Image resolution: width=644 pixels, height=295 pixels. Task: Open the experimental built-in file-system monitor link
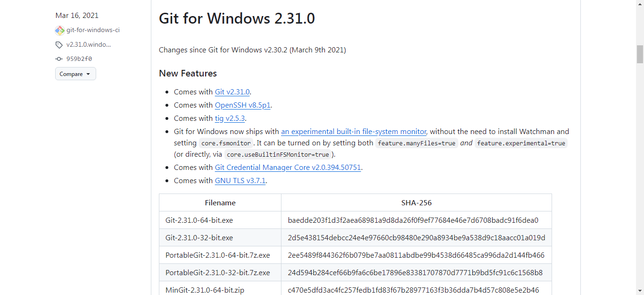[354, 132]
